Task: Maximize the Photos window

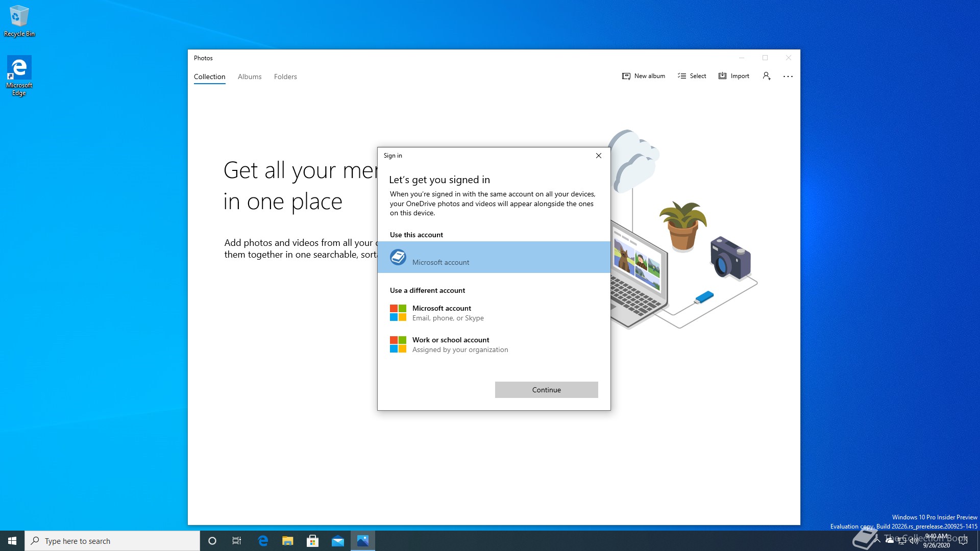Action: point(765,58)
